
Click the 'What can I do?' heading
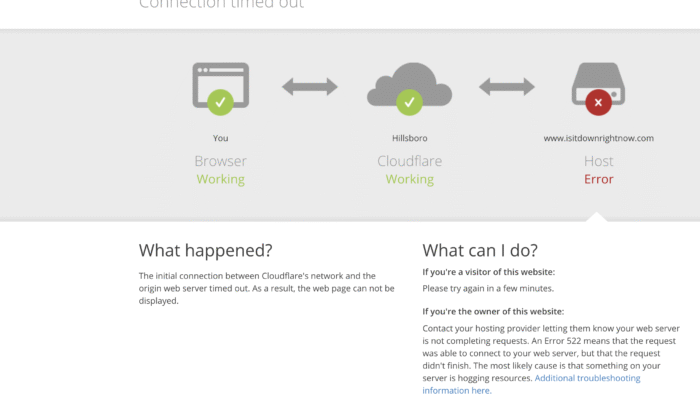[480, 250]
